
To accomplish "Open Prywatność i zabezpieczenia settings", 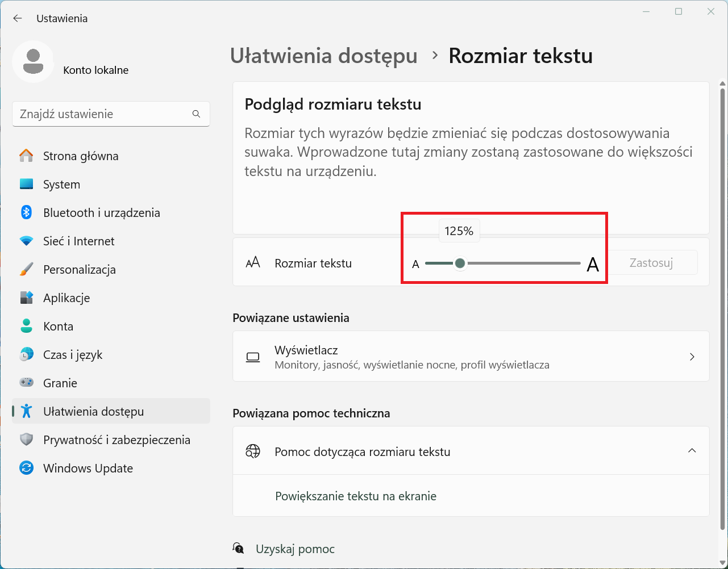I will click(x=111, y=440).
